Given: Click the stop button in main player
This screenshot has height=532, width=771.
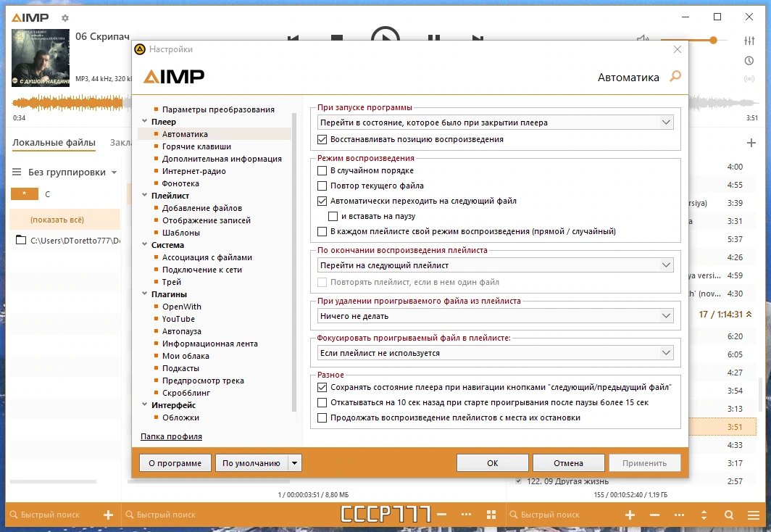Looking at the screenshot, I should click(x=337, y=38).
